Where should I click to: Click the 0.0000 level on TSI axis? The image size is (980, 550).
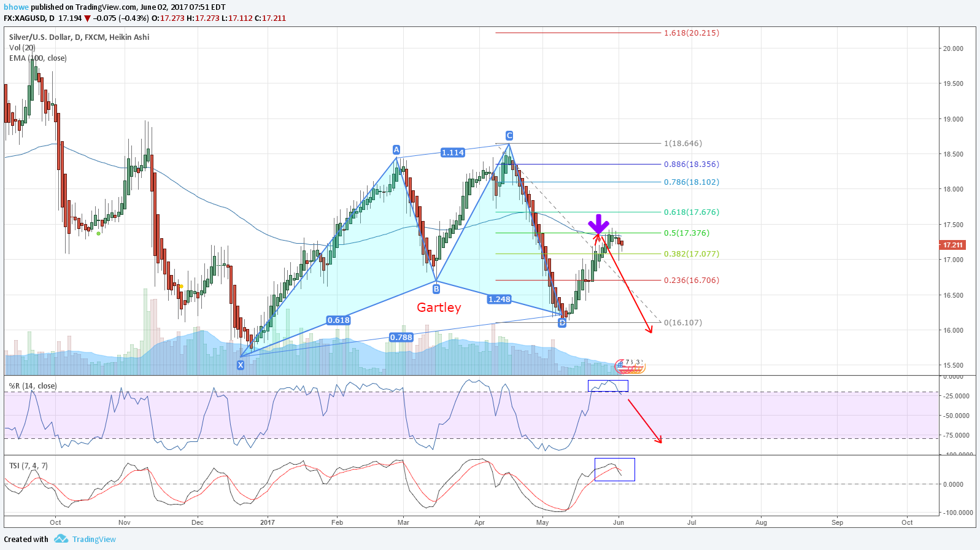coord(953,484)
